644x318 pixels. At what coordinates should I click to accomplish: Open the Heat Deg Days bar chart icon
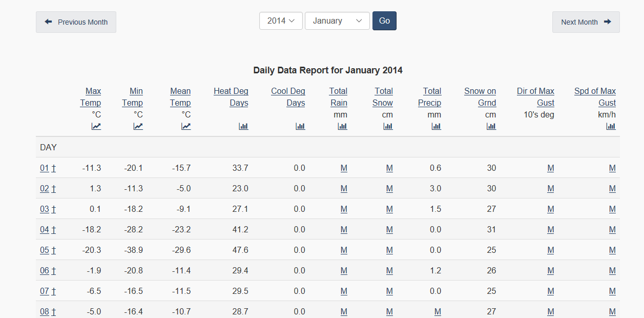[243, 126]
